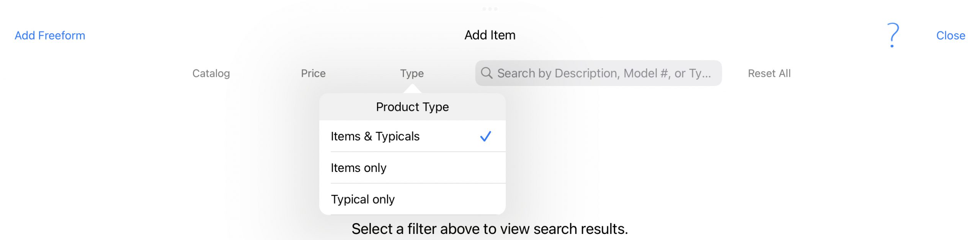Tap the popover arrow under Type
Image resolution: width=980 pixels, height=240 pixels.
412,89
